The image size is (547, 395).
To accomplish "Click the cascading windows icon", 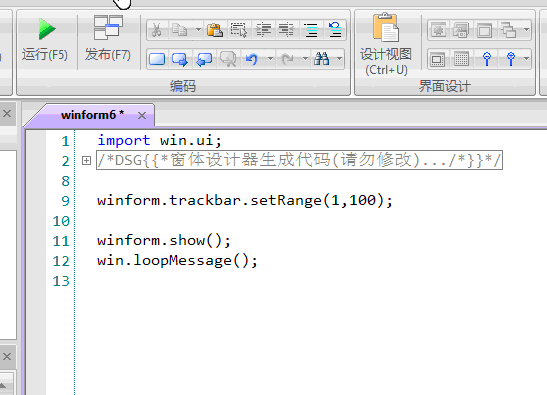I will [508, 30].
